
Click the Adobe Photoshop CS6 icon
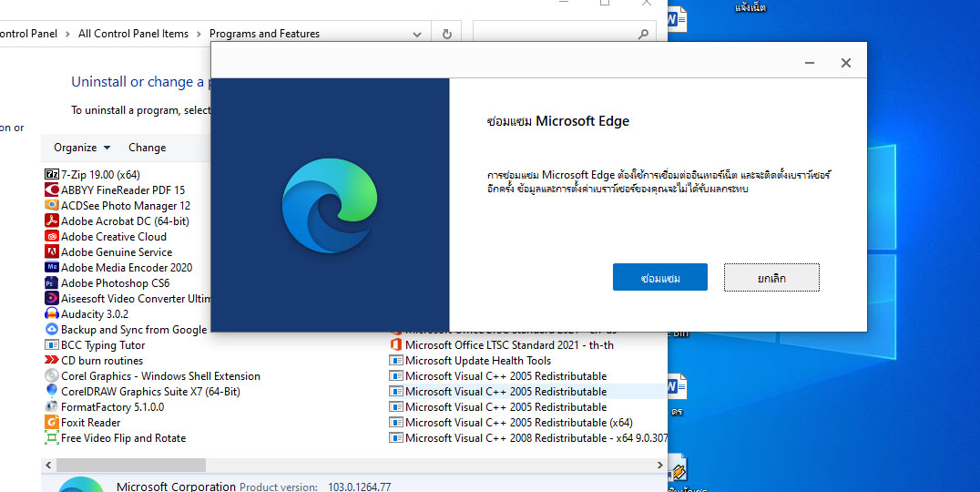coord(52,282)
